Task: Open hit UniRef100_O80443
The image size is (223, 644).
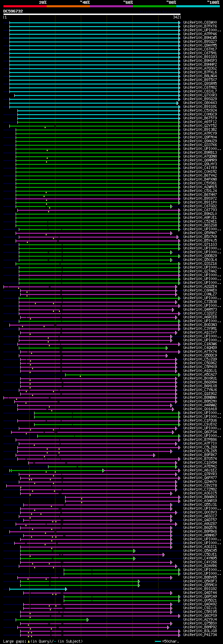Action: (200, 103)
